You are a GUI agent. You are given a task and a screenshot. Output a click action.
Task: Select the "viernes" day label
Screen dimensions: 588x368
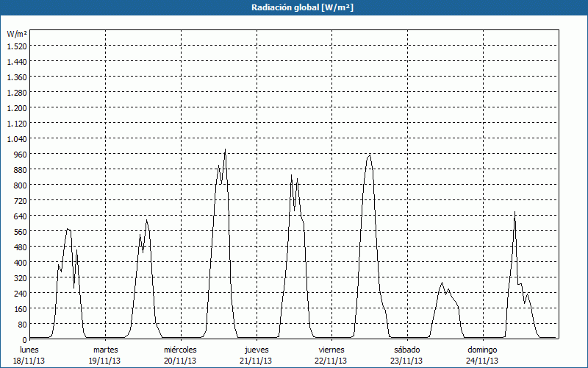pos(332,350)
